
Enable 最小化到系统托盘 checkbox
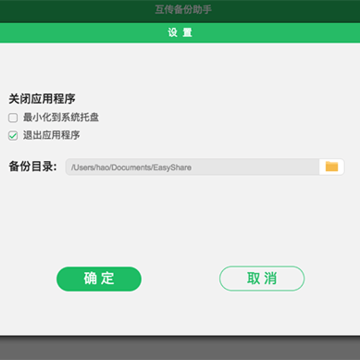pyautogui.click(x=13, y=118)
